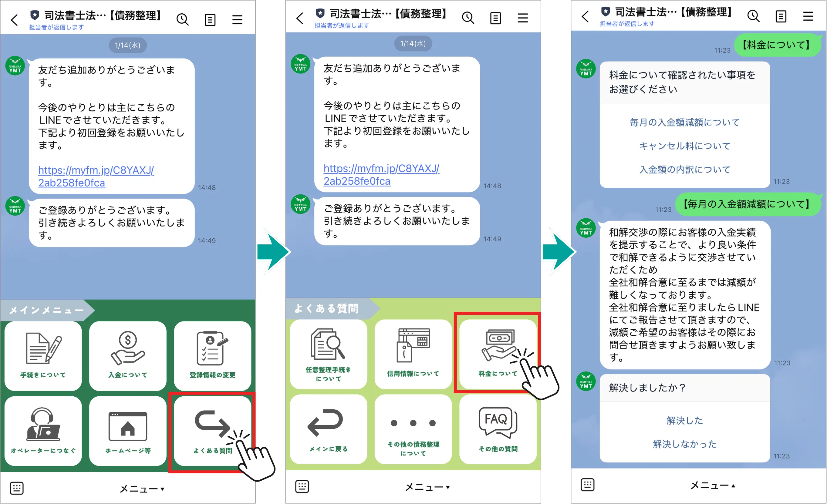
Task: Tap the 信用情報について tile
Action: click(x=413, y=354)
